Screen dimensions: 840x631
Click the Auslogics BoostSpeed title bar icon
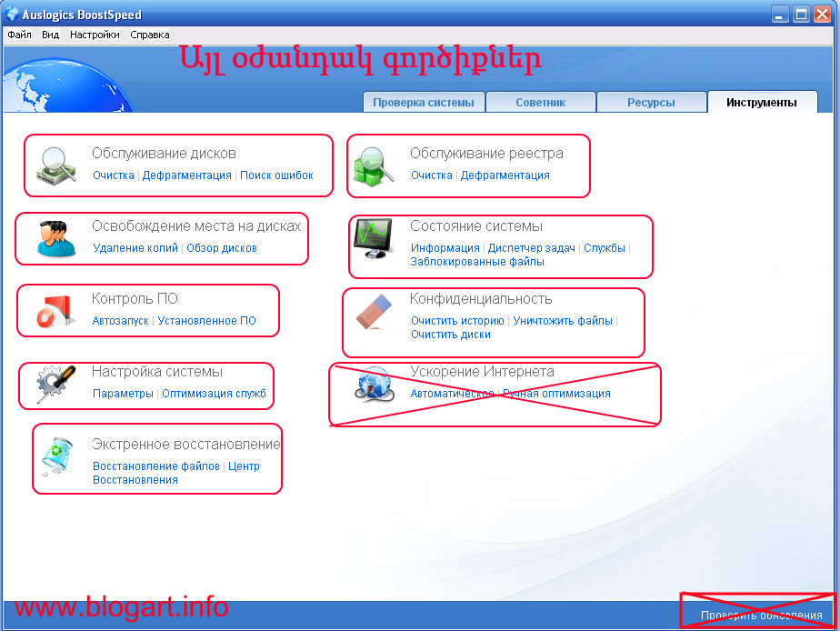(x=11, y=14)
